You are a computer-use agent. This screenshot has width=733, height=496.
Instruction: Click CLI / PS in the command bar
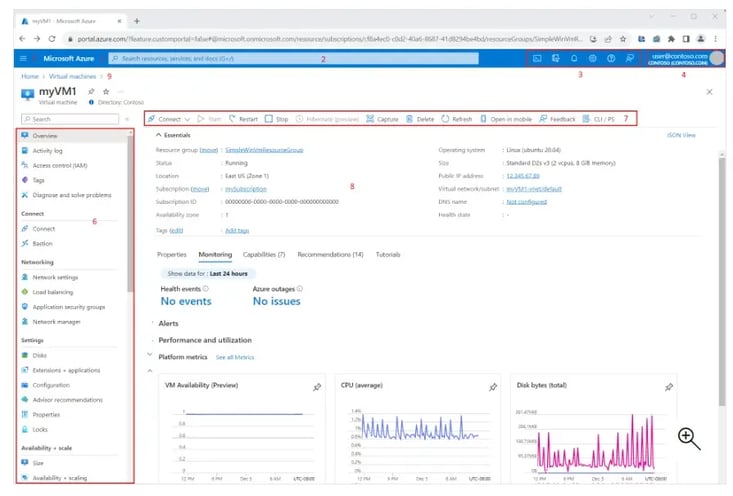point(598,119)
